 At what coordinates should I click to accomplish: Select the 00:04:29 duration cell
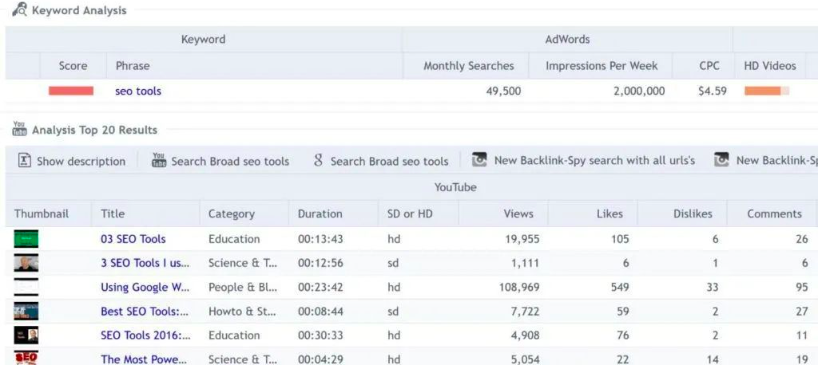point(320,359)
